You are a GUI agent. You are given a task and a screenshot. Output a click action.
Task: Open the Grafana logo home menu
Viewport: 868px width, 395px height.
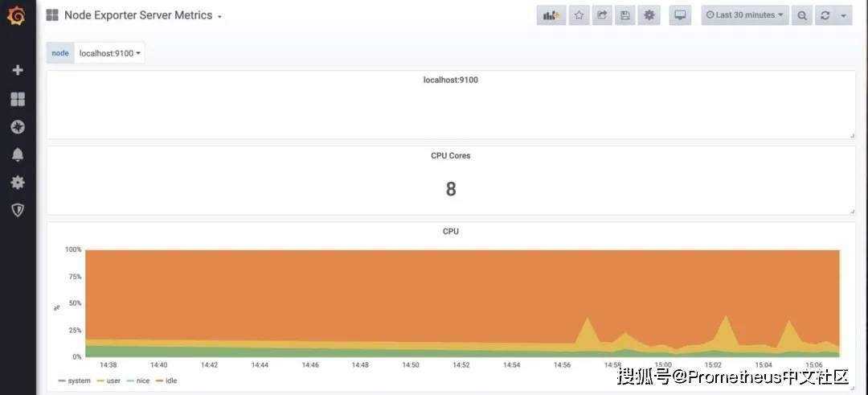pos(17,16)
